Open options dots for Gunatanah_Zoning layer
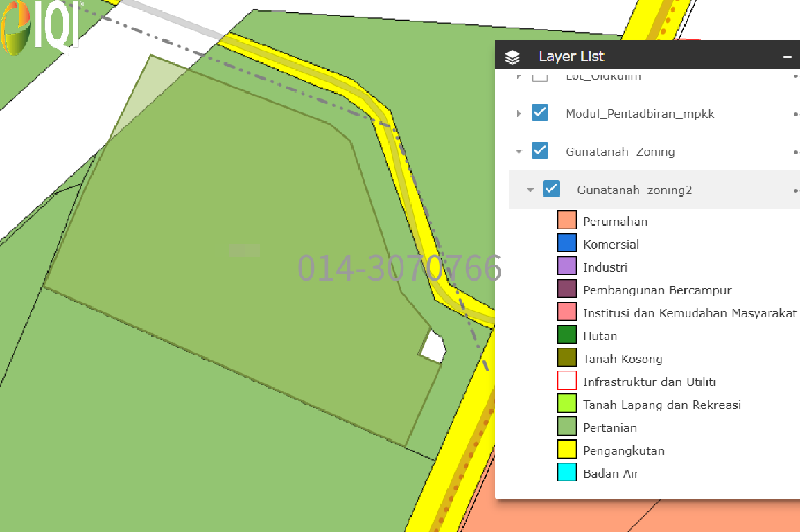Screen dimensions: 800x532 click(x=796, y=152)
